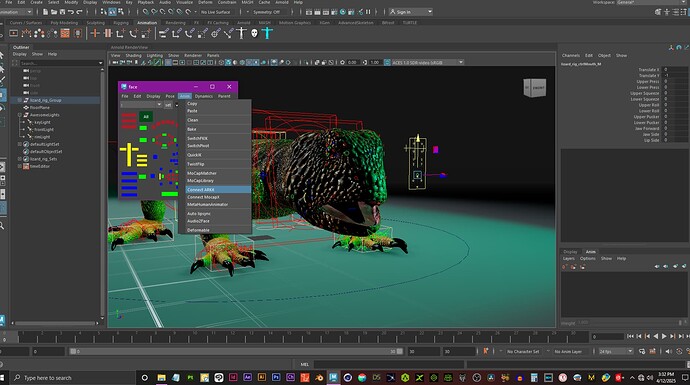This screenshot has width=690, height=385.
Task: Open File Explorer from the taskbar
Action: [x=161, y=378]
